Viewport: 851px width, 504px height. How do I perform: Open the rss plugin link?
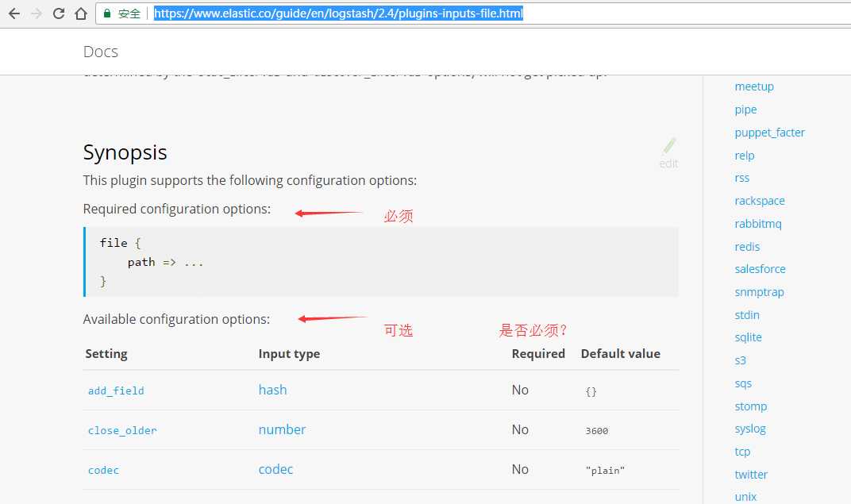(741, 178)
